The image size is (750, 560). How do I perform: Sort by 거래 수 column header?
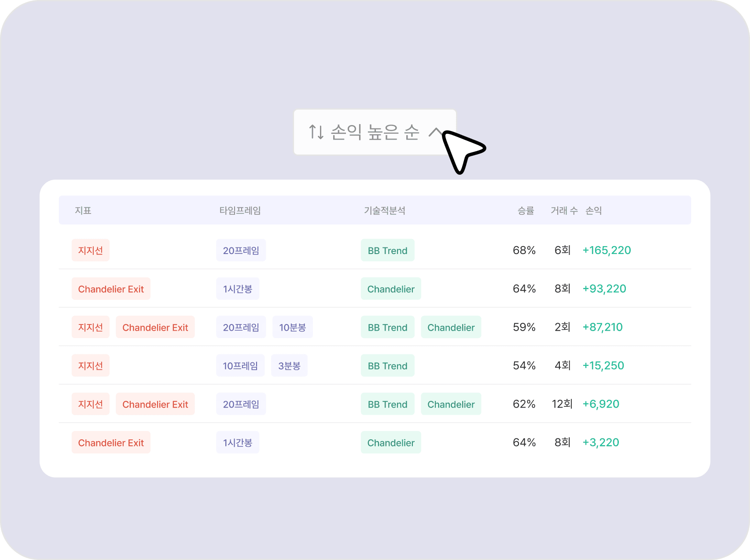tap(564, 210)
